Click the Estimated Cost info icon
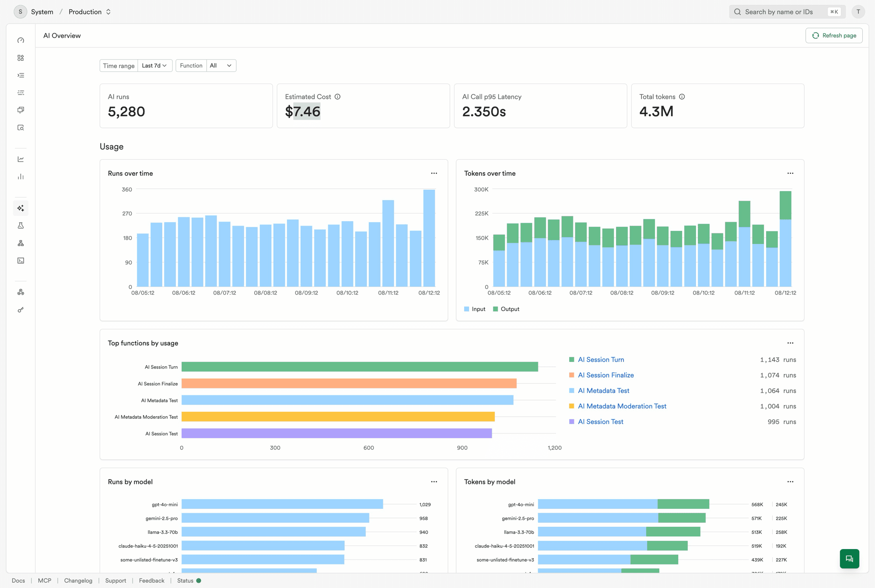Screen dimensions: 875x588 337,97
